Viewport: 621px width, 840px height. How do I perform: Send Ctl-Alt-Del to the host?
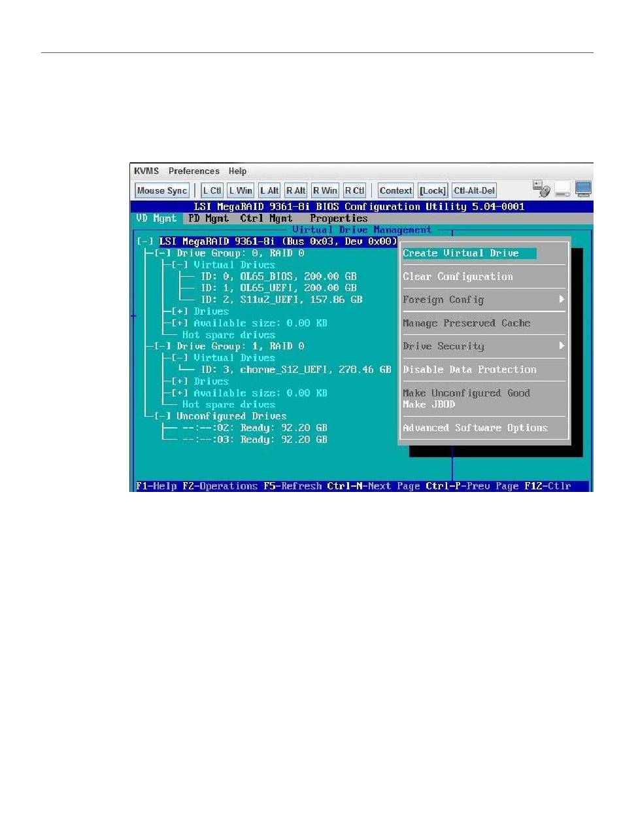[475, 190]
